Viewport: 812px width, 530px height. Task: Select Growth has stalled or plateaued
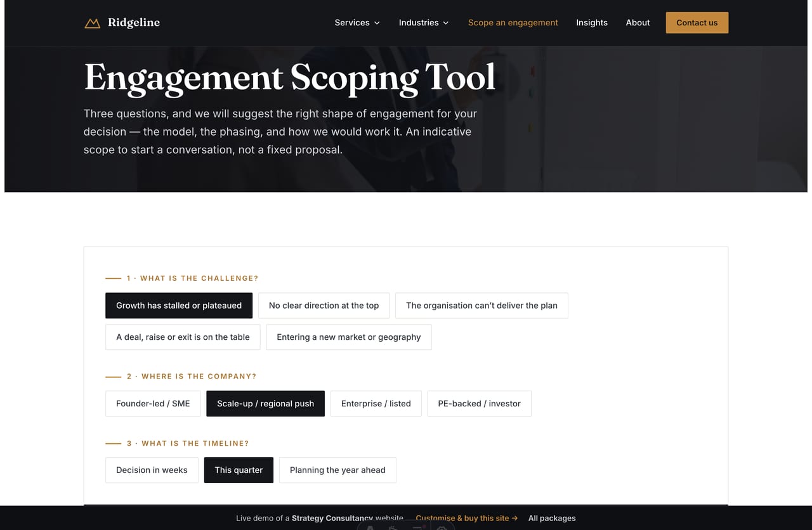[x=179, y=306]
